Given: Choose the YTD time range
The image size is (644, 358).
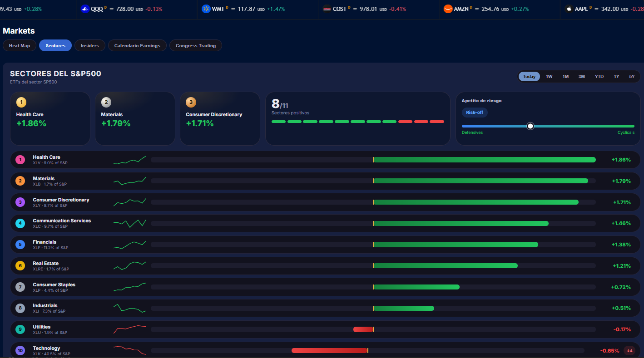Looking at the screenshot, I should point(599,77).
